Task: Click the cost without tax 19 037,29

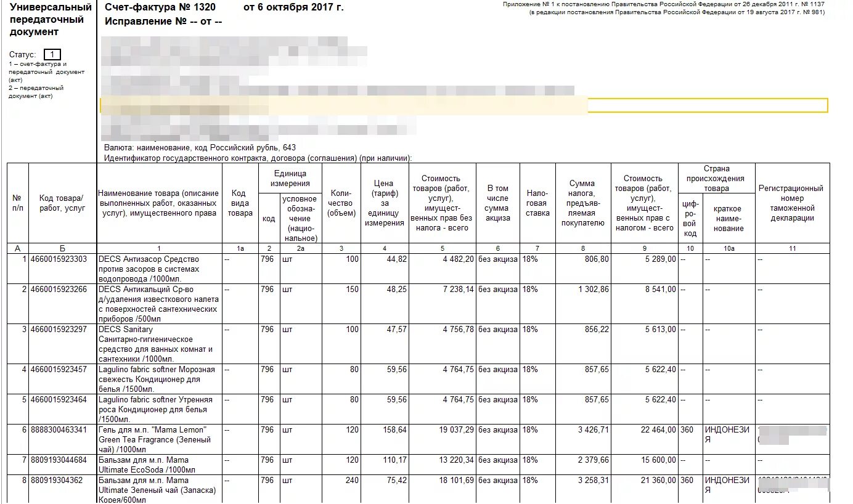Action: coord(457,430)
